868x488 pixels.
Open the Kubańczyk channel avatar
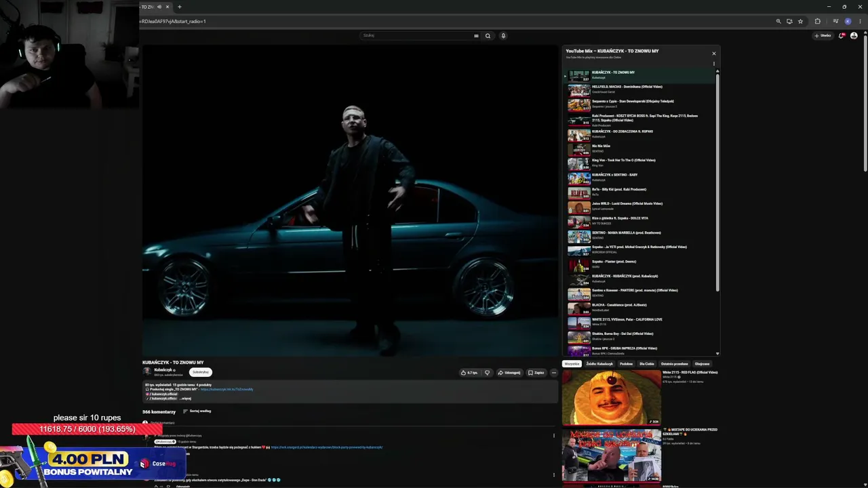pos(146,371)
